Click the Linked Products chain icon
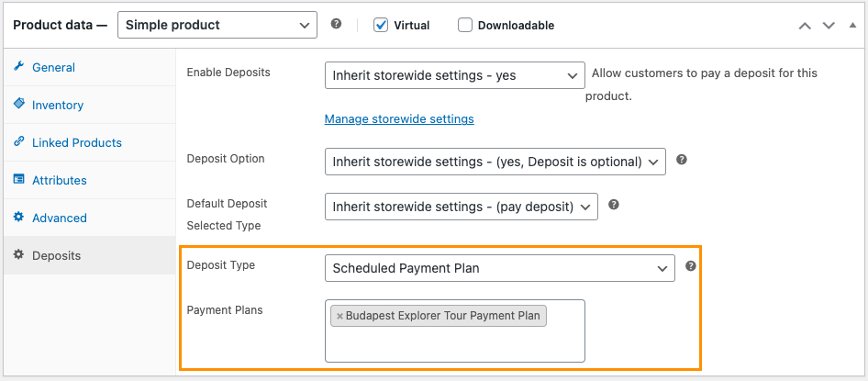 pos(19,141)
